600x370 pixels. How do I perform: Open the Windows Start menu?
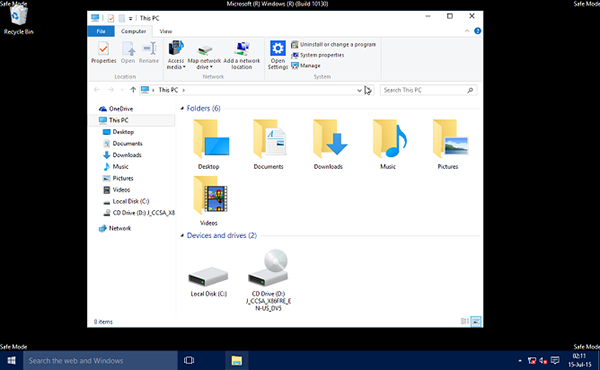[x=11, y=360]
